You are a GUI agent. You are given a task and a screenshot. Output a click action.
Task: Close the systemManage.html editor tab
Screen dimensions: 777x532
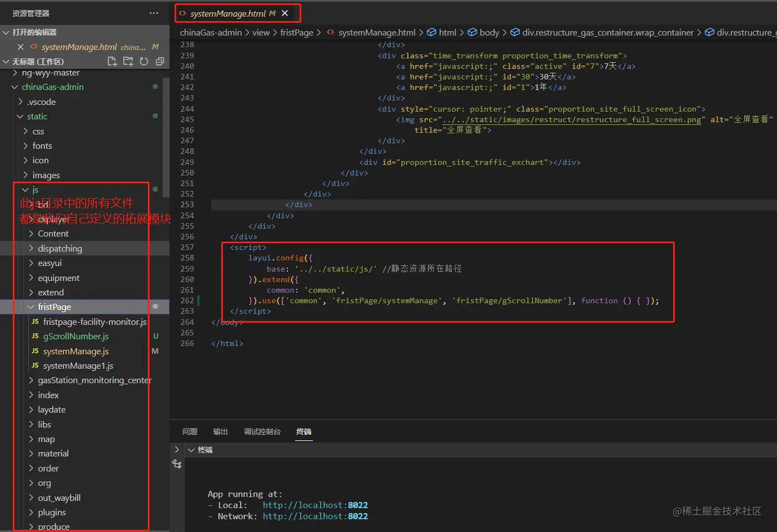285,13
